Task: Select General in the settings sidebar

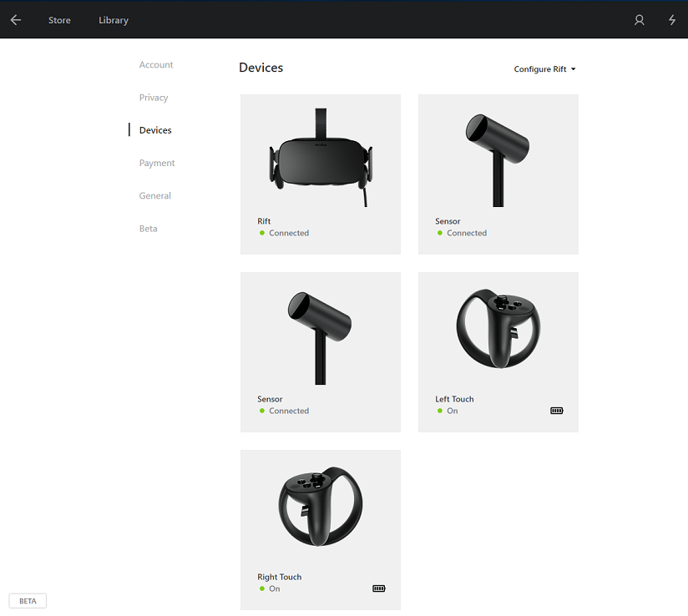Action: click(x=155, y=195)
